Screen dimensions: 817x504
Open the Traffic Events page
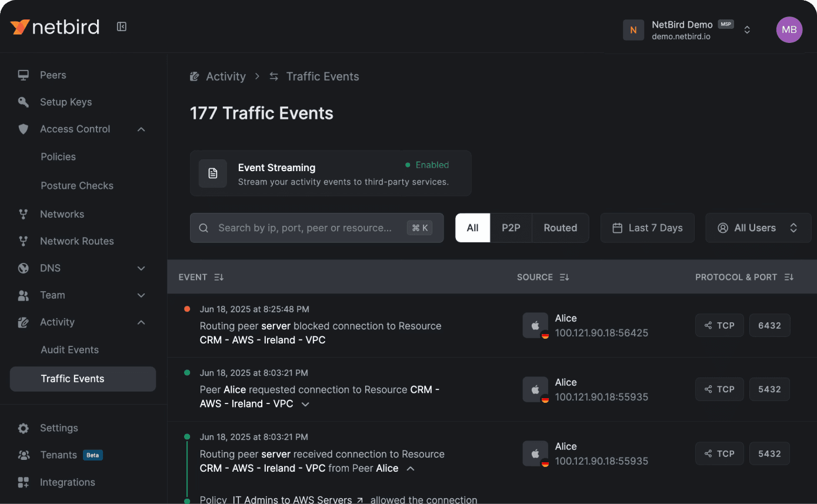[x=73, y=379]
